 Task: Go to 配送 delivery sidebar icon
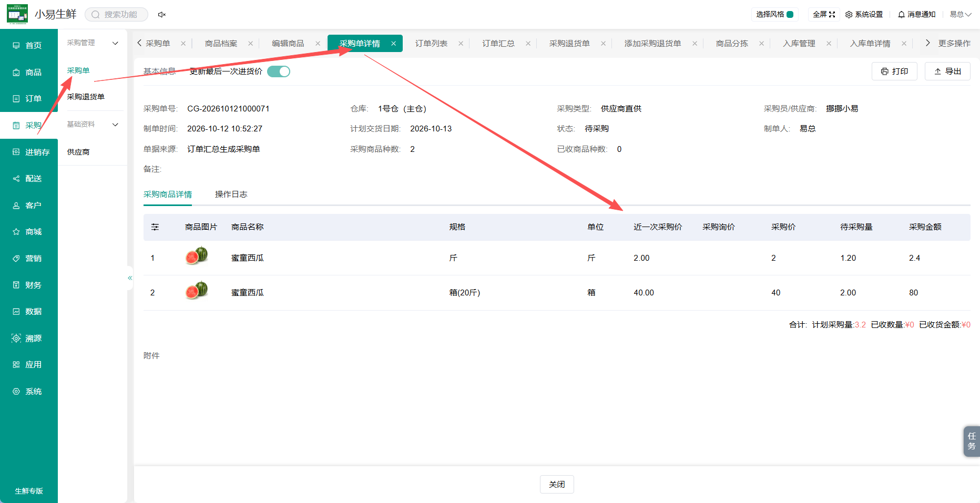point(16,179)
